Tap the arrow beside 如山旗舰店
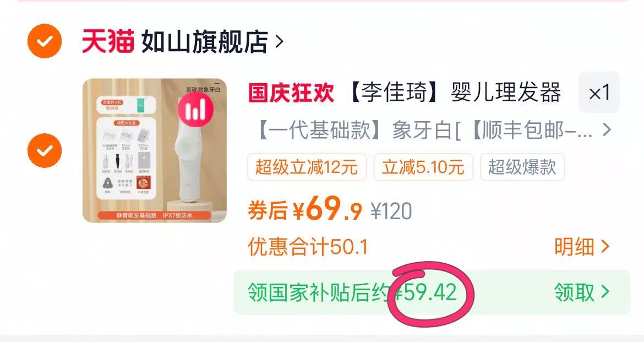This screenshot has height=342, width=644. (279, 41)
